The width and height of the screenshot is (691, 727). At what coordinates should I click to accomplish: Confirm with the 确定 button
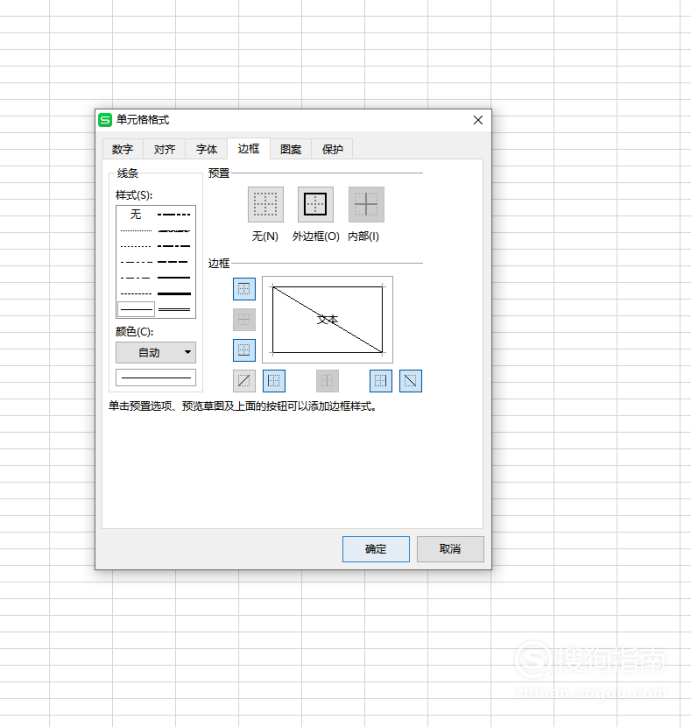coord(376,549)
